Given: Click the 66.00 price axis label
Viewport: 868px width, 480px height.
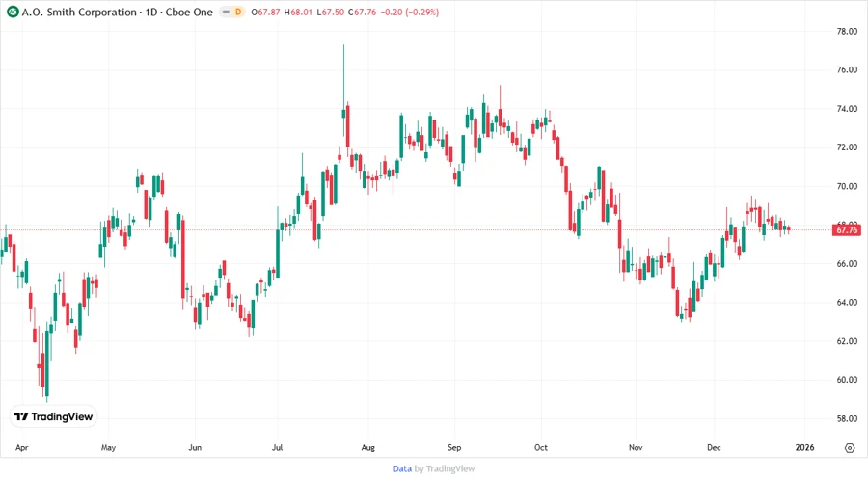Looking at the screenshot, I should pos(847,264).
